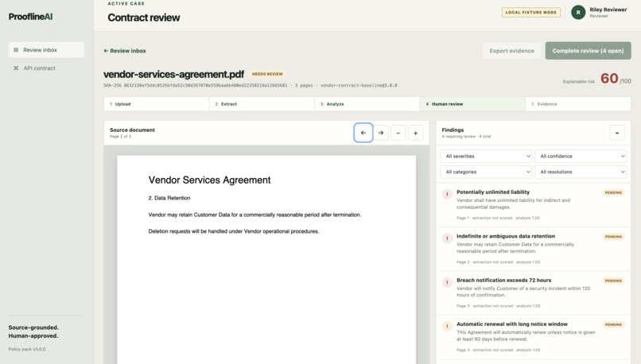Screen dimensions: 641x364
Task: Click API contract sidebar icon
Action: pyautogui.click(x=16, y=68)
